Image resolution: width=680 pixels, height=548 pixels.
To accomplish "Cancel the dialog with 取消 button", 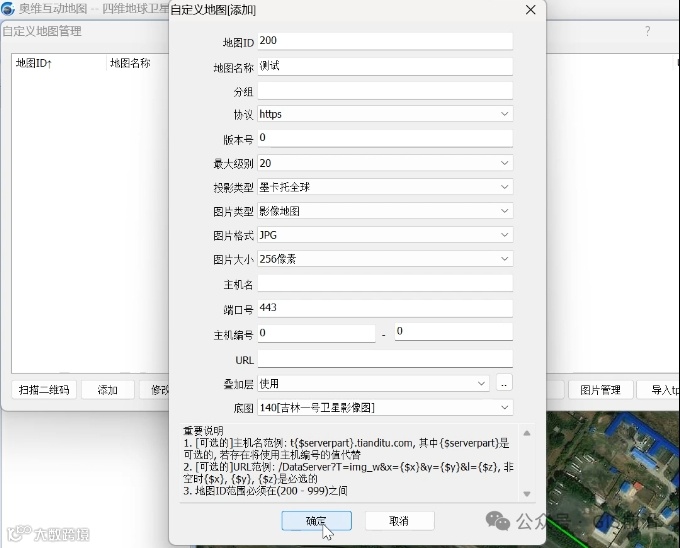I will [399, 521].
